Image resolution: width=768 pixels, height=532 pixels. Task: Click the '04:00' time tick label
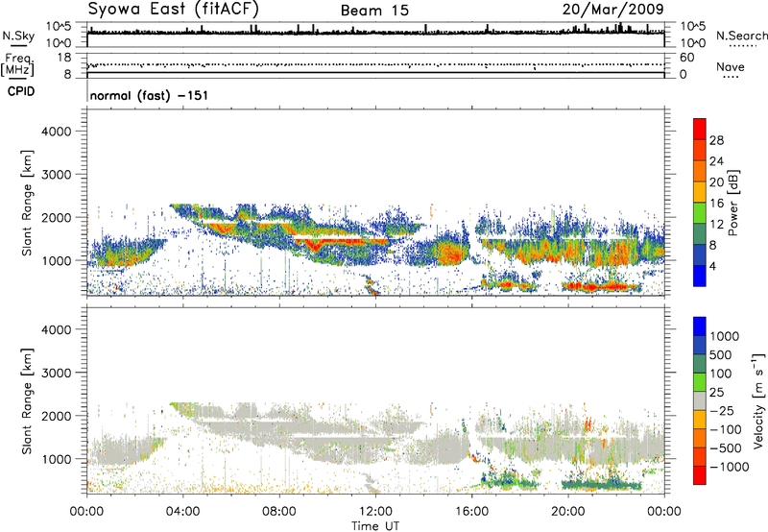click(x=182, y=512)
